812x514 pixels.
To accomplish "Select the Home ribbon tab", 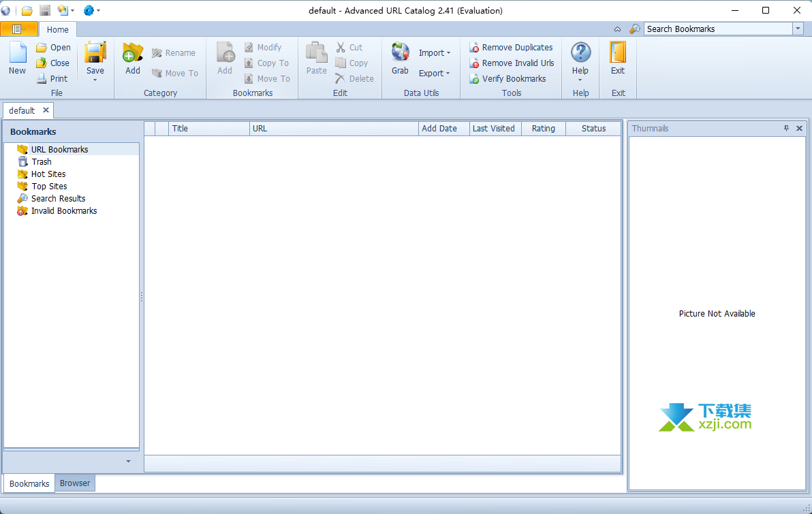I will tap(57, 29).
